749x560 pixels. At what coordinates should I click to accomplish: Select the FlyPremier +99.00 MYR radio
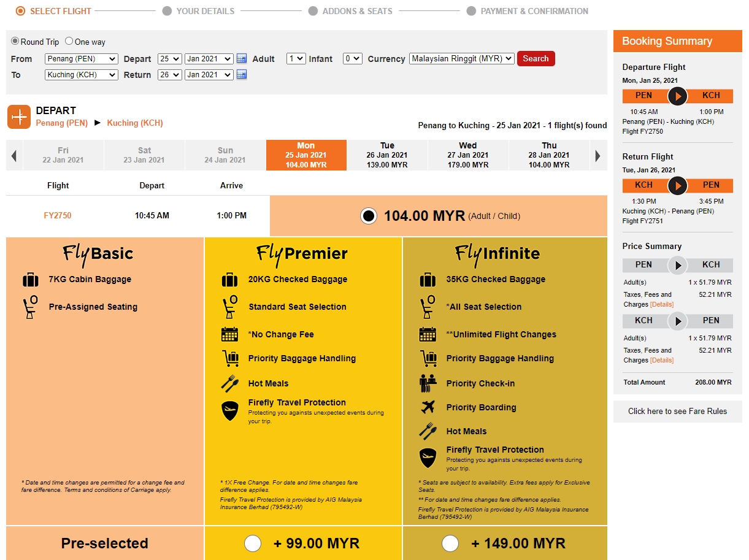pos(253,543)
